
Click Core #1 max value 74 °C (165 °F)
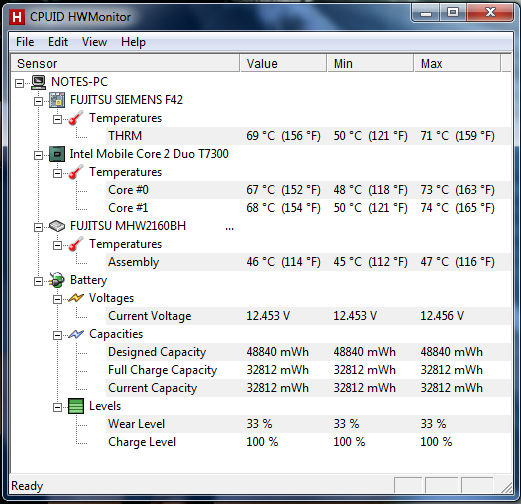click(457, 208)
